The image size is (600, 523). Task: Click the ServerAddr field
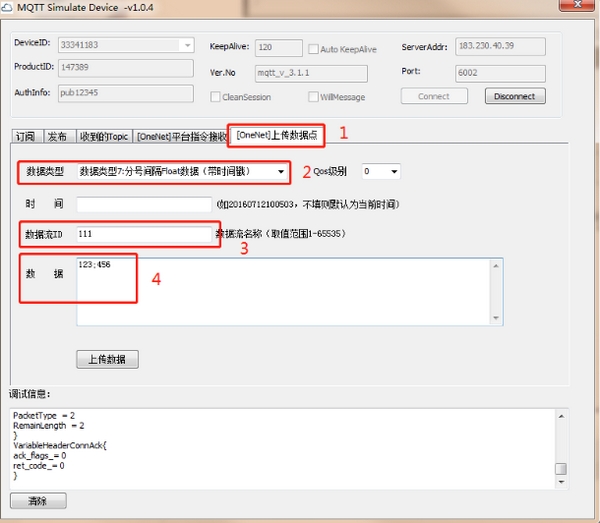tap(500, 47)
